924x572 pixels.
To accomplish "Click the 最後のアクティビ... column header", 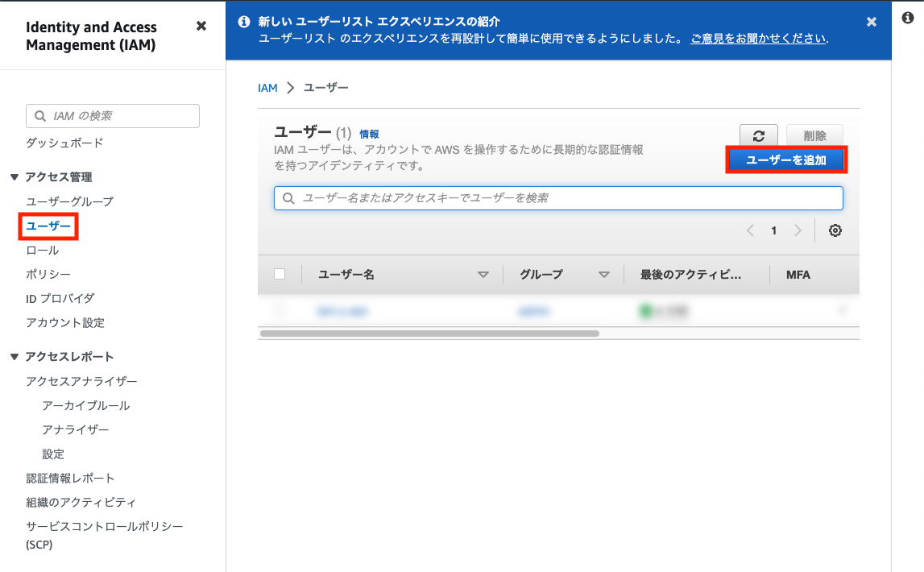I will 690,275.
